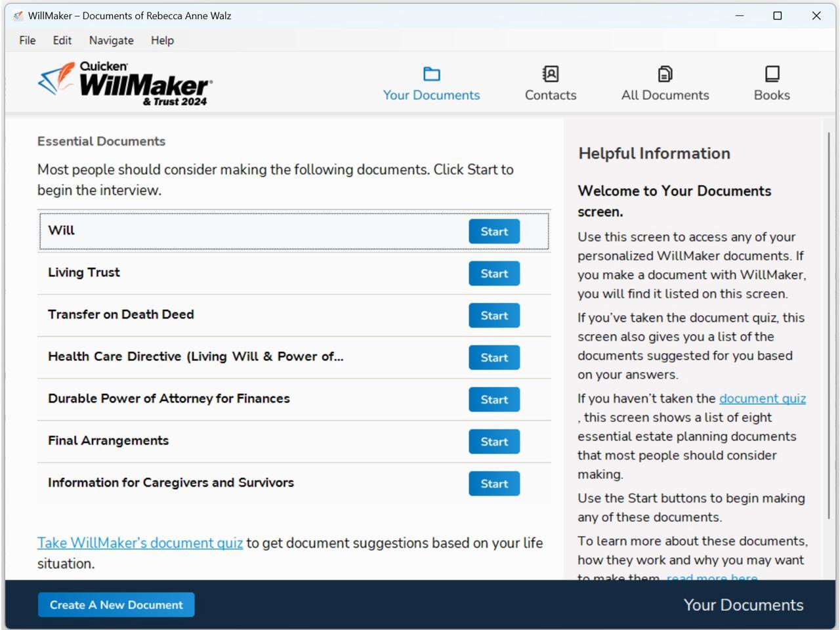Follow the Take WillMaker's document quiz link
Viewport: 840px width, 630px height.
point(140,543)
